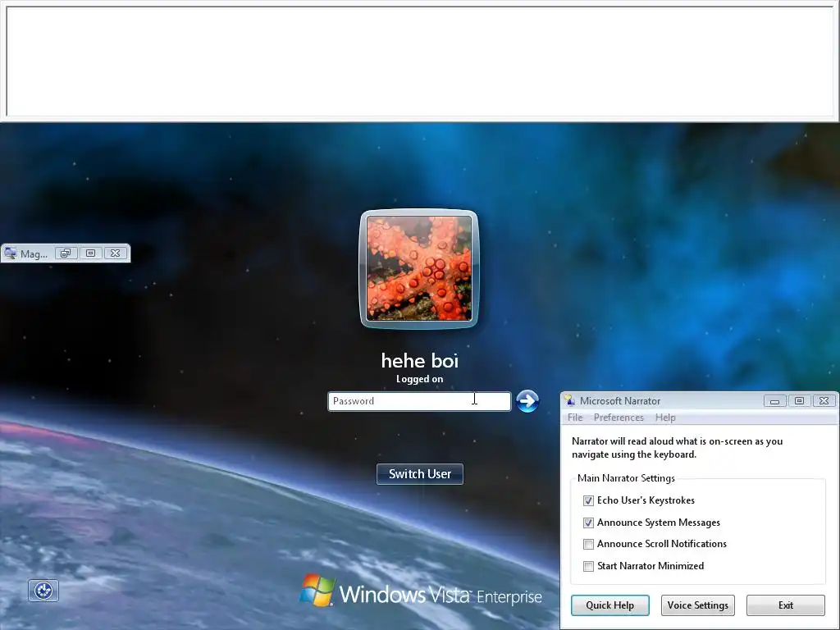This screenshot has width=840, height=630.
Task: Close the Magnifier window
Action: 115,253
